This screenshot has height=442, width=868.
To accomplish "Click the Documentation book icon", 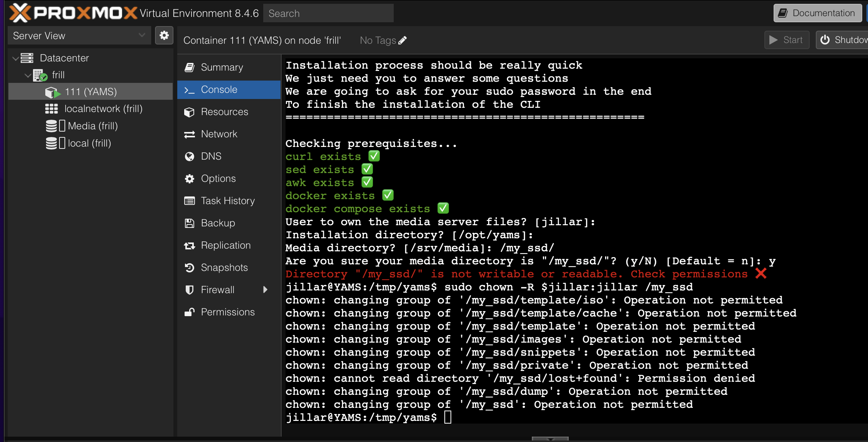I will click(x=783, y=13).
